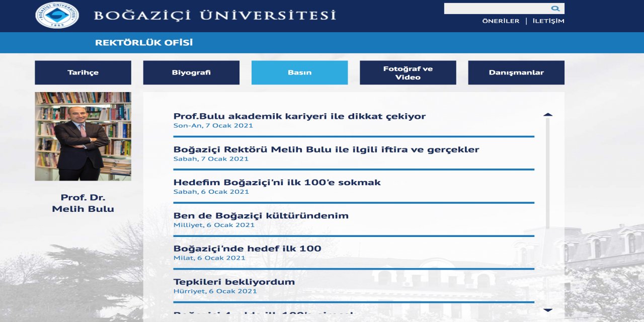Image resolution: width=644 pixels, height=322 pixels.
Task: Open the Biyografi tab
Action: tap(191, 72)
